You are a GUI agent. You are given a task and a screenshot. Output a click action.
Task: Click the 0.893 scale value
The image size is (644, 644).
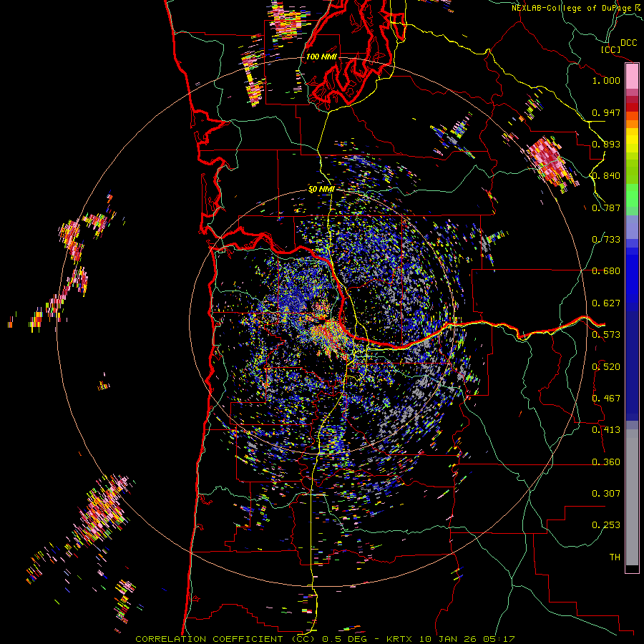point(606,144)
